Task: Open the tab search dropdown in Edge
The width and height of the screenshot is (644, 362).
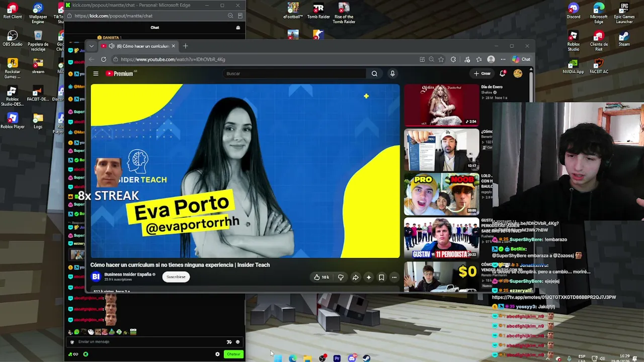Action: 92,46
